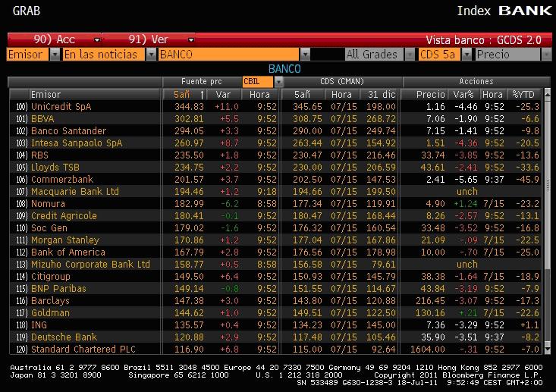Select Macquarie Bank Ltd
Screen dimensions: 556x392
pos(75,191)
